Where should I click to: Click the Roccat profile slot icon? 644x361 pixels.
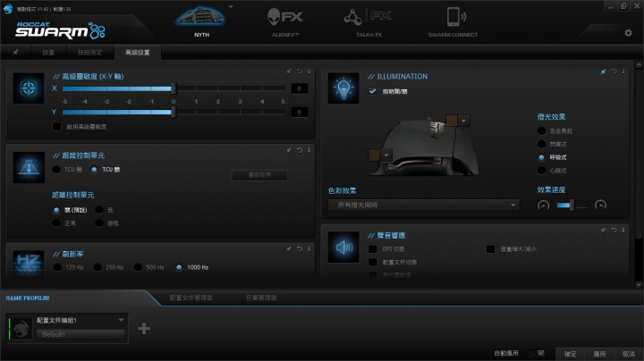21,328
